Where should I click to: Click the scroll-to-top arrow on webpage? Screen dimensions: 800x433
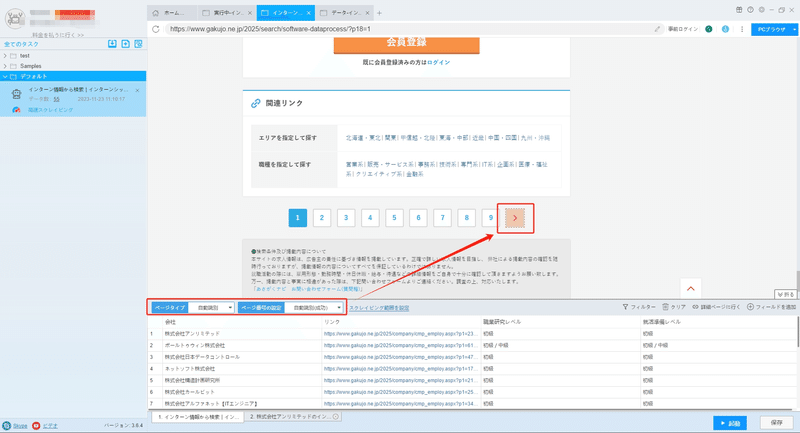pyautogui.click(x=691, y=289)
